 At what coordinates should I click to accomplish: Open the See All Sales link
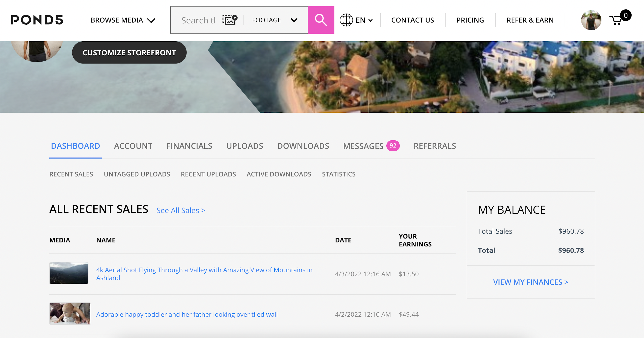click(x=181, y=210)
